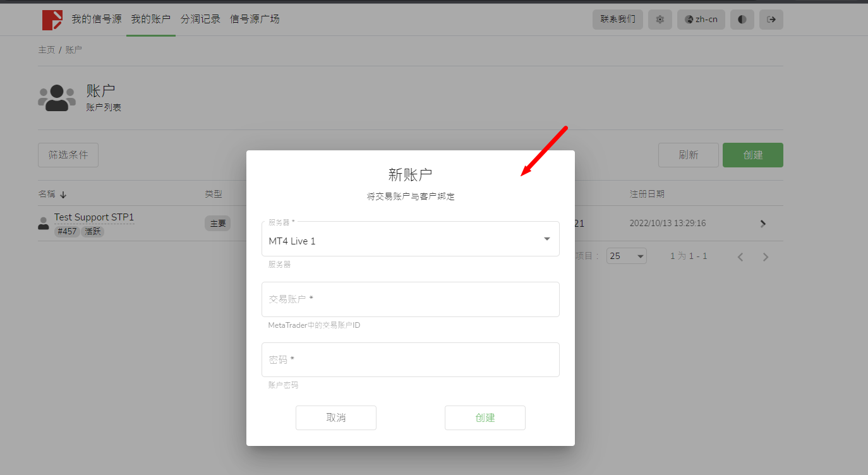The height and width of the screenshot is (475, 868).
Task: Open the items per page dropdown showing 25
Action: (626, 256)
